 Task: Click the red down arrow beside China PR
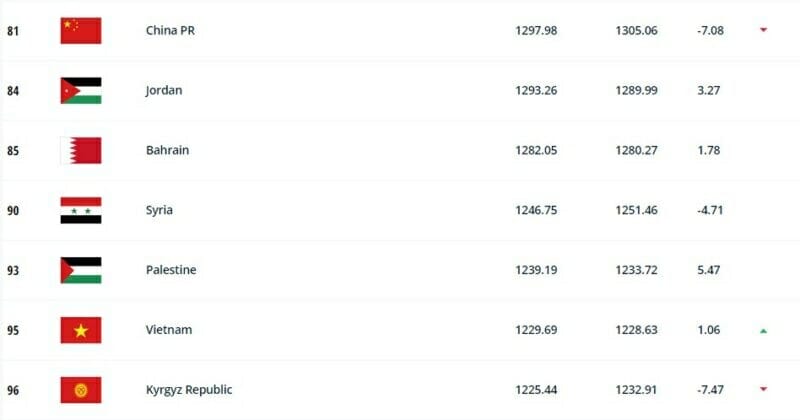(x=763, y=30)
